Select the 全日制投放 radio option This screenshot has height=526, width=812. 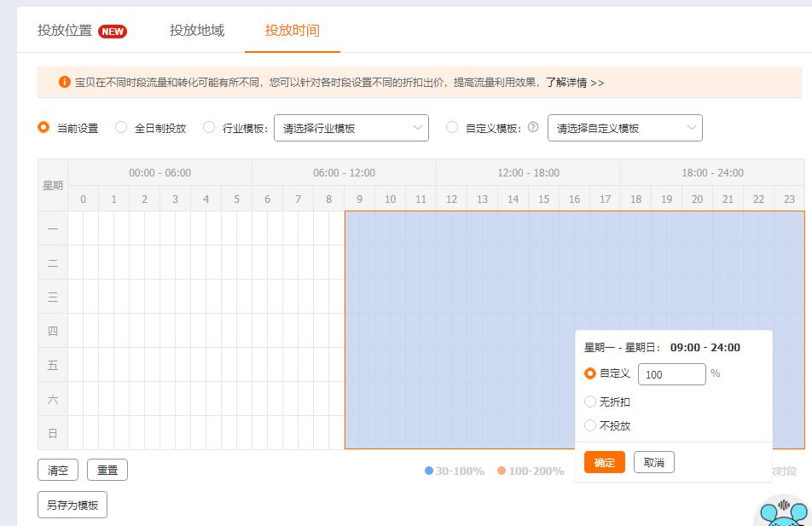121,128
